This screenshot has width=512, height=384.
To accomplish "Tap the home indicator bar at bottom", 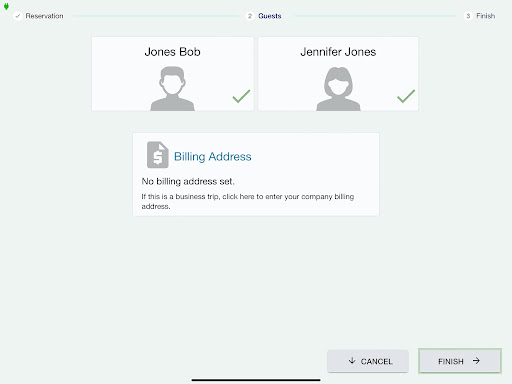I will tap(256, 380).
